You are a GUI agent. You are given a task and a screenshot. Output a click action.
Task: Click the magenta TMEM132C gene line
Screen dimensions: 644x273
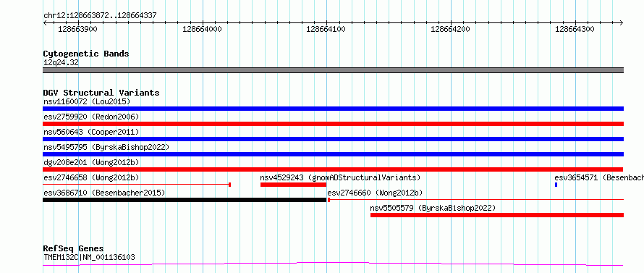(x=333, y=264)
